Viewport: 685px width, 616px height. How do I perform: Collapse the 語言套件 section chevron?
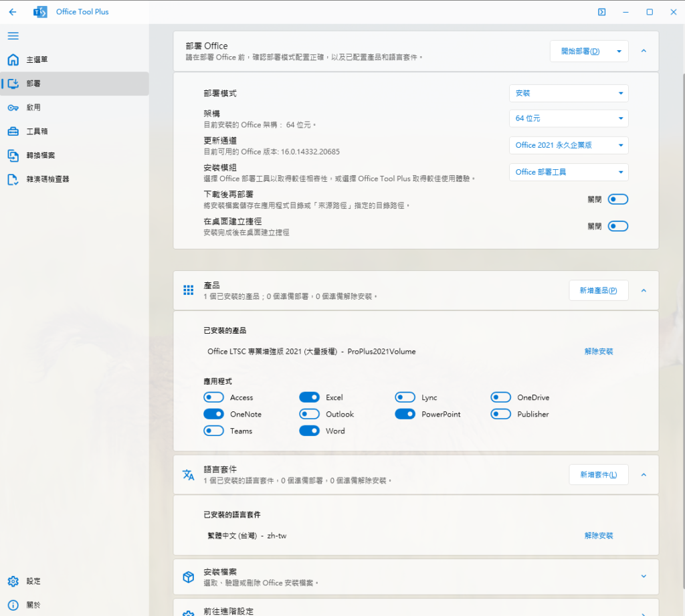click(644, 475)
